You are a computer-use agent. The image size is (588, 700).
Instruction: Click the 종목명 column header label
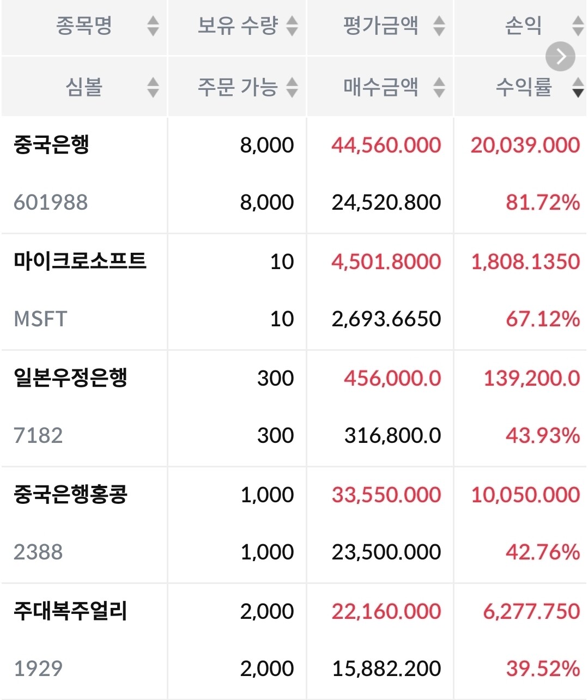pos(84,26)
